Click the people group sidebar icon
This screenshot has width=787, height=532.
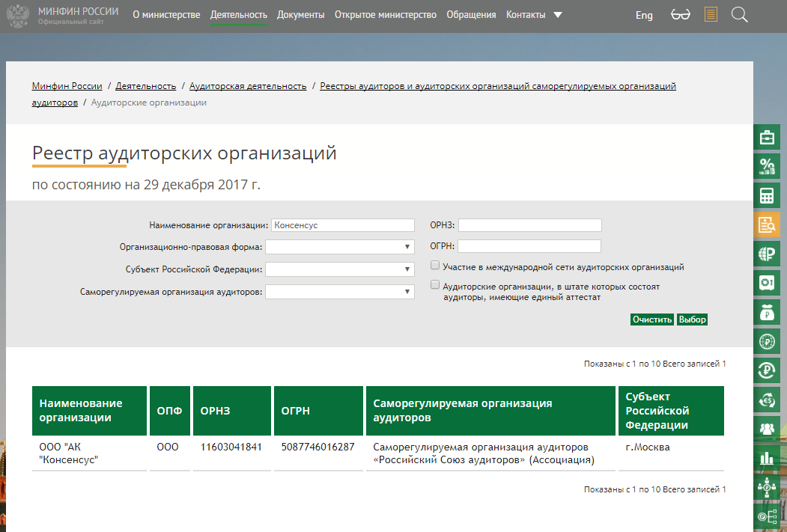point(767,429)
